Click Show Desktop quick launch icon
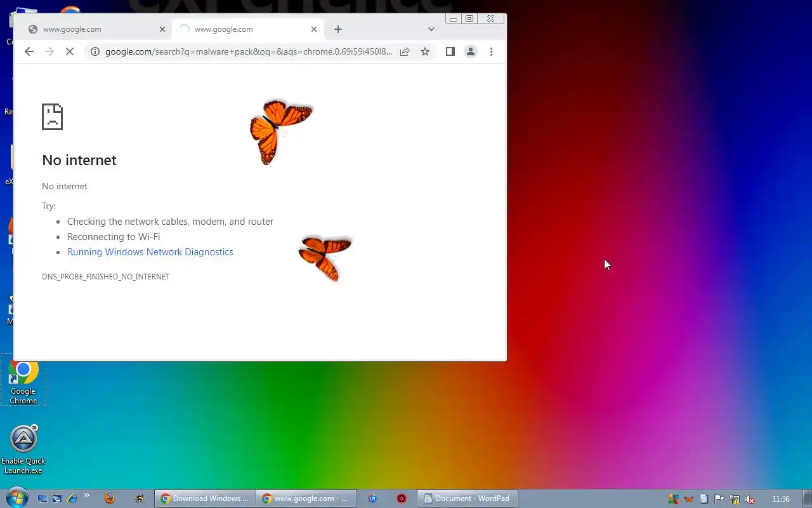The width and height of the screenshot is (812, 508). 43,499
